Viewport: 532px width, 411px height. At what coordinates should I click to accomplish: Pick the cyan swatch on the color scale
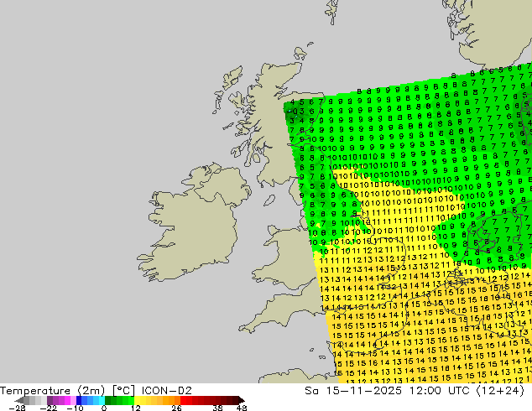(x=102, y=400)
